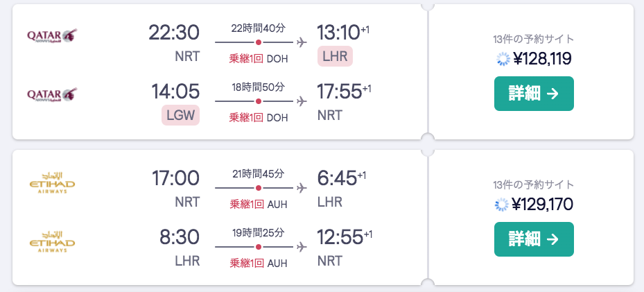Click the 乗継1回 DOH label under 18時間50分

(259, 118)
